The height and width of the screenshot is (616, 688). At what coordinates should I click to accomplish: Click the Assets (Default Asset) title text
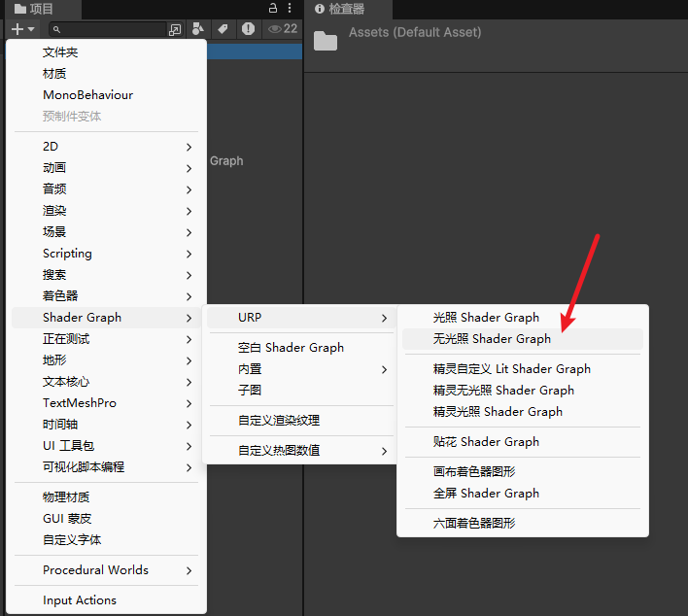click(x=415, y=32)
